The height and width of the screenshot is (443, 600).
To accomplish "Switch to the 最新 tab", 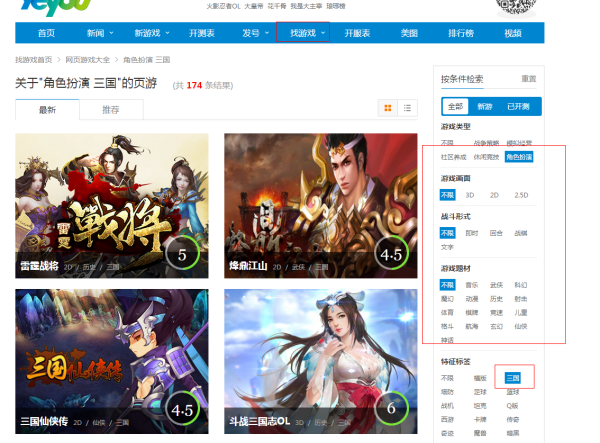I will pos(47,110).
